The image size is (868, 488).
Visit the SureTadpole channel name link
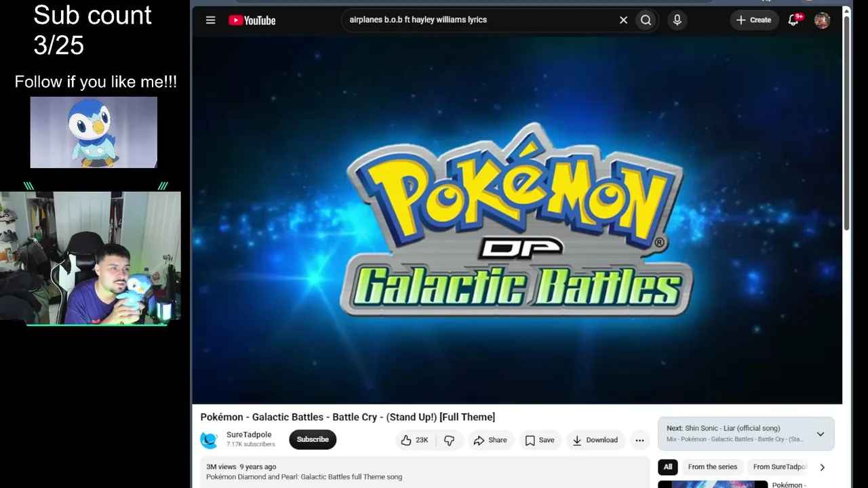pyautogui.click(x=249, y=435)
